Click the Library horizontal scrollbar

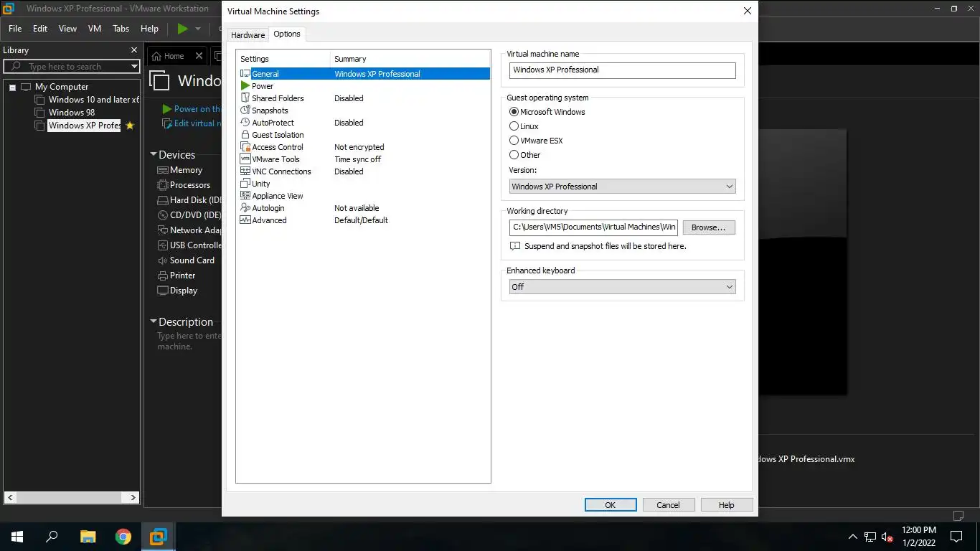[72, 497]
